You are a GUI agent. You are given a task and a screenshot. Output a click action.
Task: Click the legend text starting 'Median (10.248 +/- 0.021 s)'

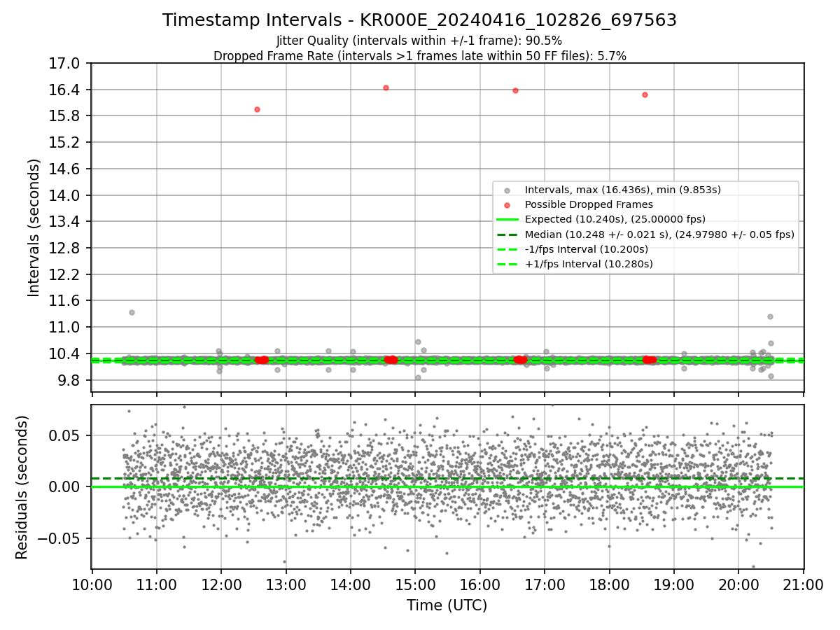coord(659,234)
